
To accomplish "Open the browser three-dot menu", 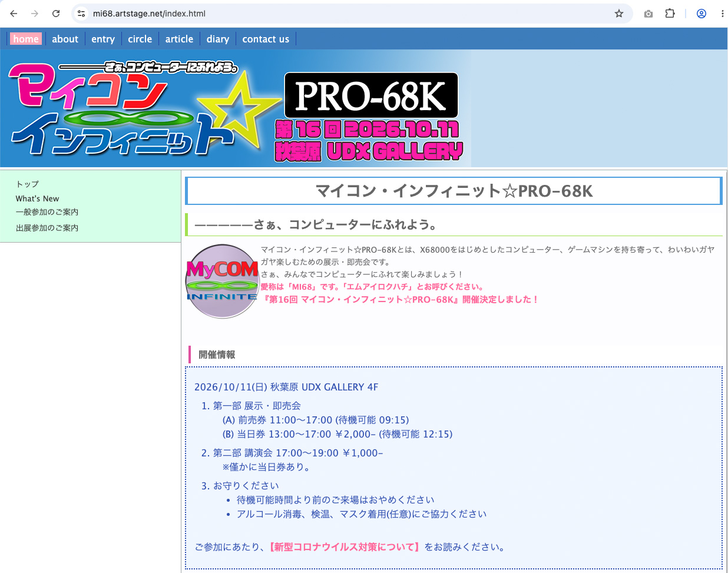I will (722, 14).
